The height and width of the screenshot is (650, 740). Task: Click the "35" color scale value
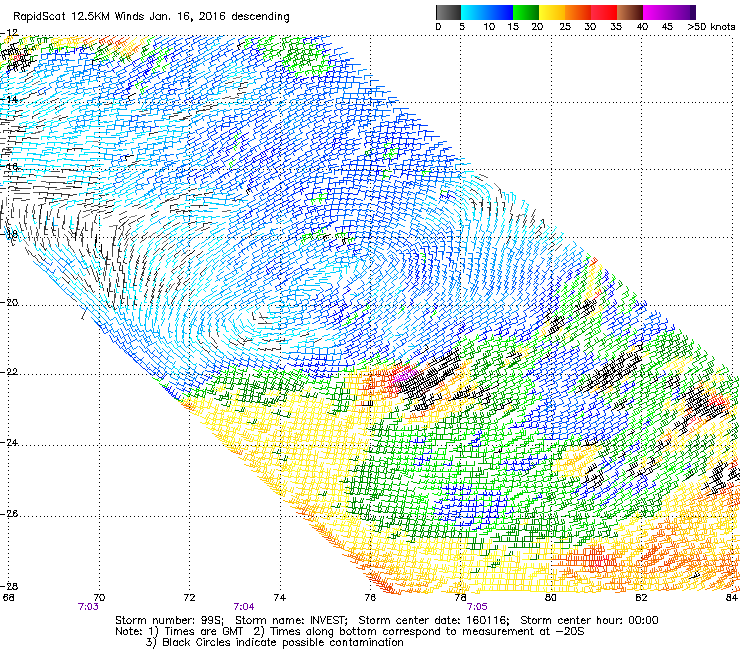(616, 27)
